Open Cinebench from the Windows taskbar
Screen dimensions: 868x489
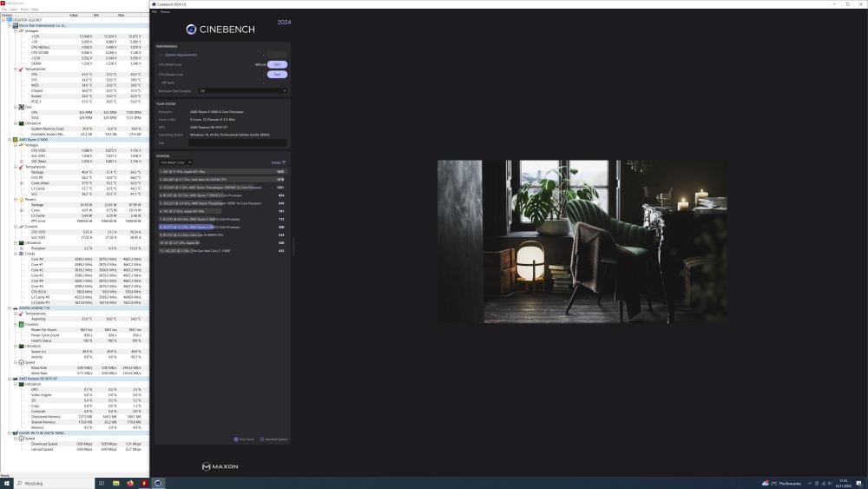(x=159, y=482)
